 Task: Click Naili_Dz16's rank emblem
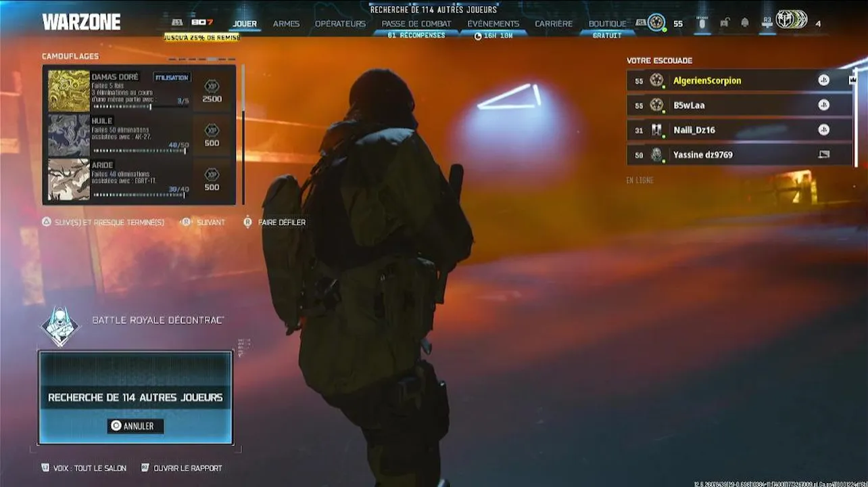[x=656, y=130]
